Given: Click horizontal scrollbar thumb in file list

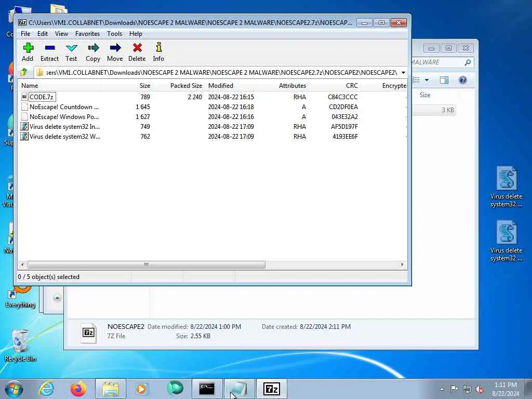Looking at the screenshot, I should [146, 264].
